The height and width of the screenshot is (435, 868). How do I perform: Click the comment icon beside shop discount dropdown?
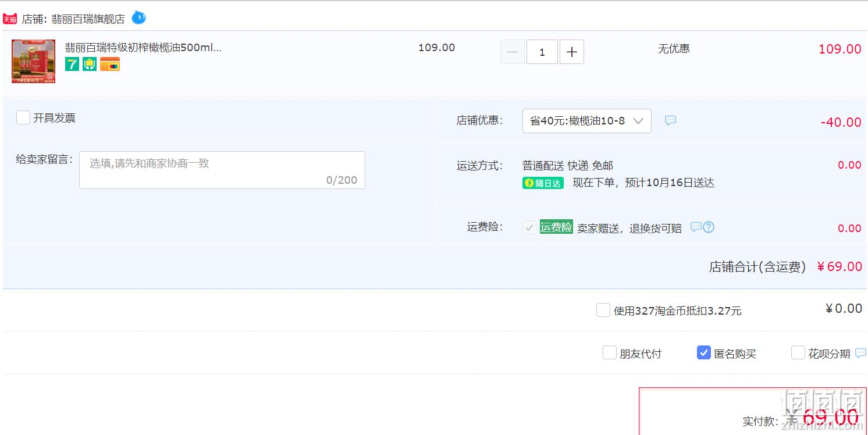671,120
